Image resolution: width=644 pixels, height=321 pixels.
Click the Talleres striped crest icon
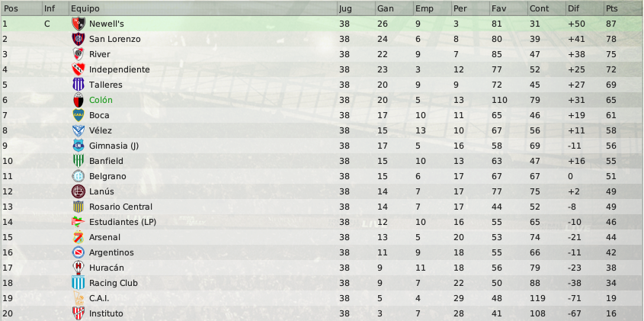pyautogui.click(x=78, y=85)
